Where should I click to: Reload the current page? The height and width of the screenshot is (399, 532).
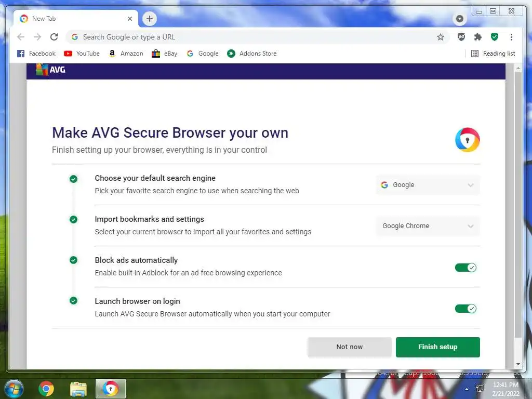[54, 37]
